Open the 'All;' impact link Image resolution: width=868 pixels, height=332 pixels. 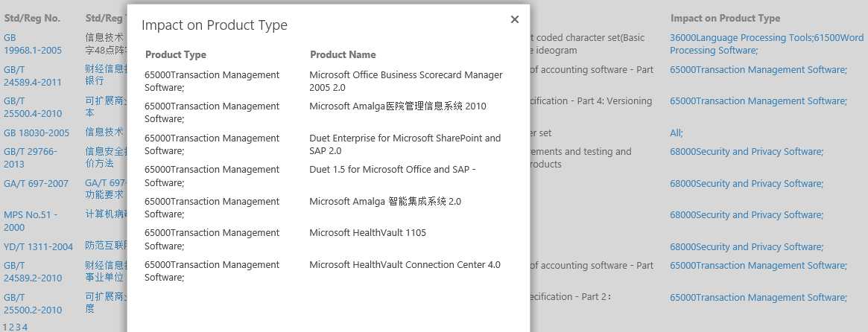coord(677,133)
